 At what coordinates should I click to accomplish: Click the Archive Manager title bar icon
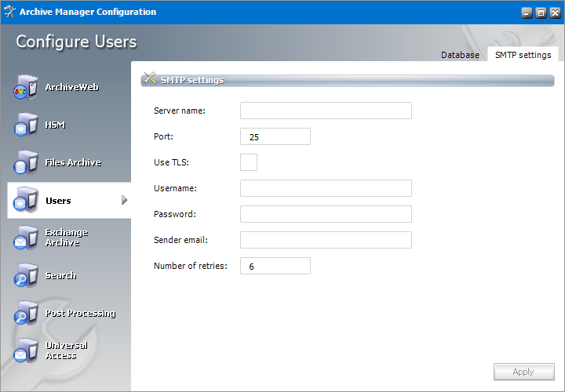[9, 12]
